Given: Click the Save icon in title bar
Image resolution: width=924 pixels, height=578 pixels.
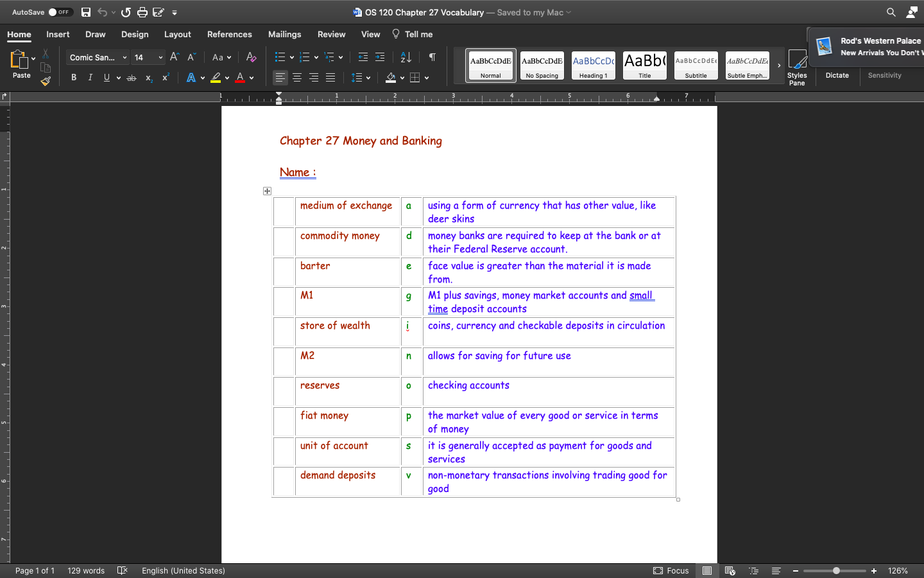Looking at the screenshot, I should (x=86, y=12).
